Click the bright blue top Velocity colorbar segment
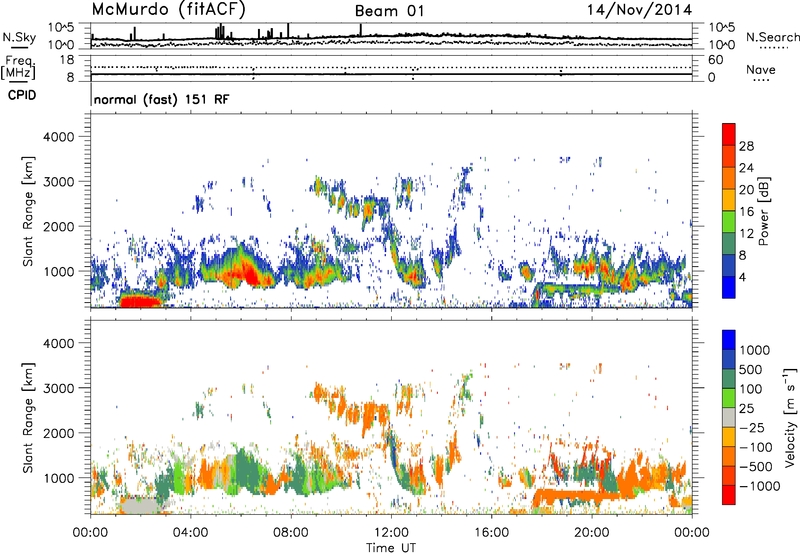Image resolution: width=800 pixels, height=554 pixels. [729, 340]
